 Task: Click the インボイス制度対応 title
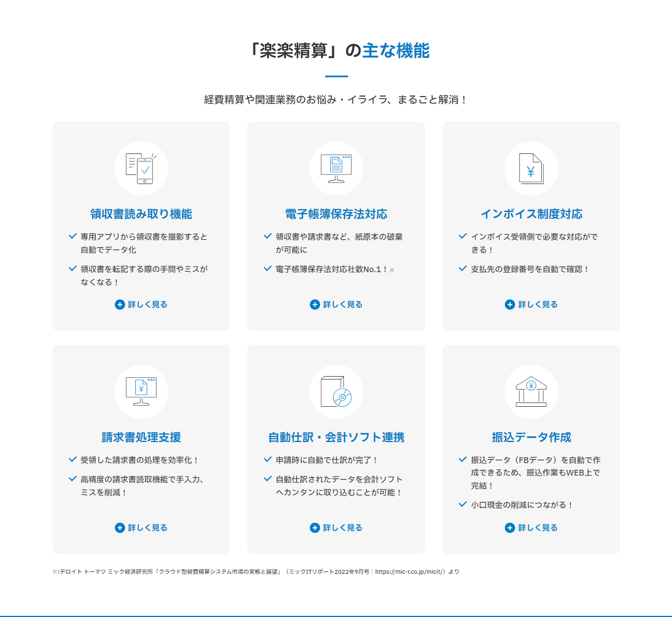coord(531,214)
